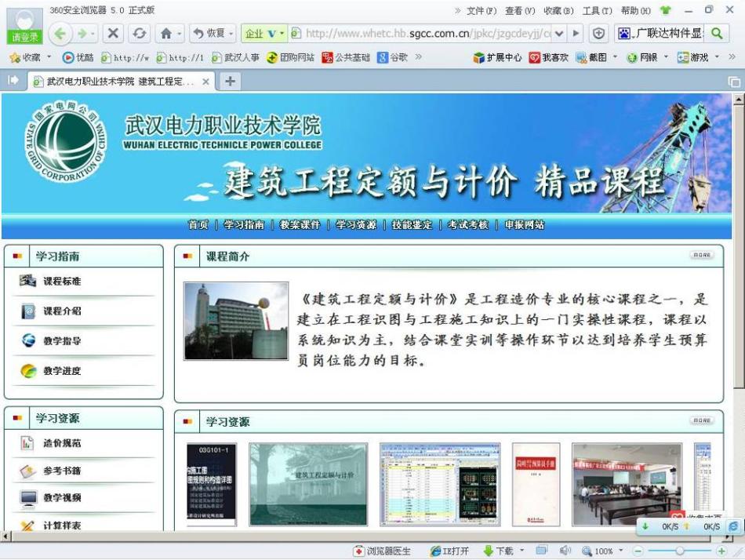Open the 工具 menu
The width and height of the screenshot is (745, 560).
coord(598,10)
